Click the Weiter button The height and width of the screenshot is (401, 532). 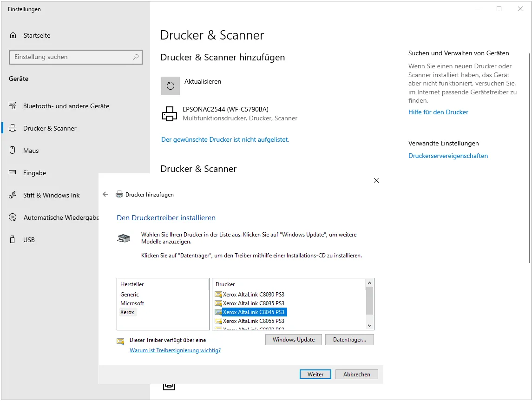point(315,375)
